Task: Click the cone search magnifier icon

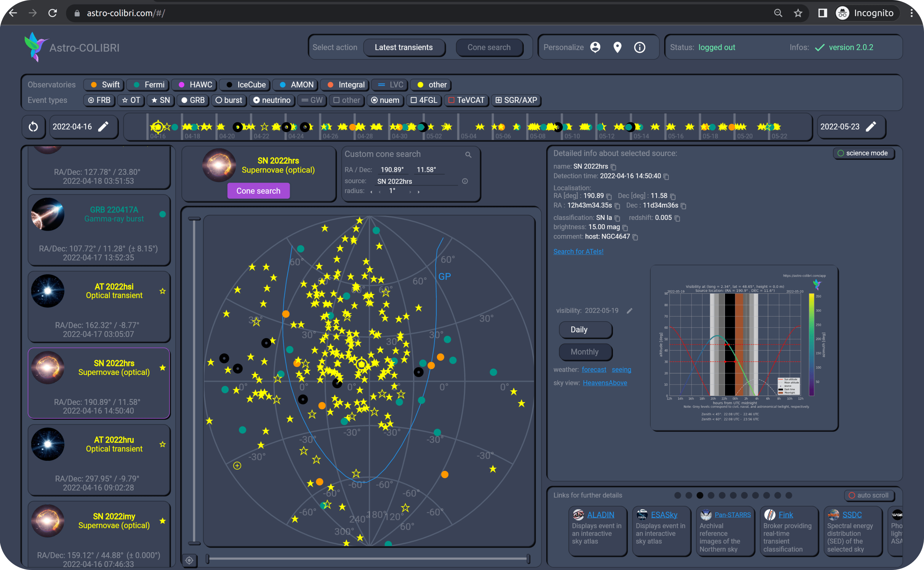Action: click(x=468, y=154)
